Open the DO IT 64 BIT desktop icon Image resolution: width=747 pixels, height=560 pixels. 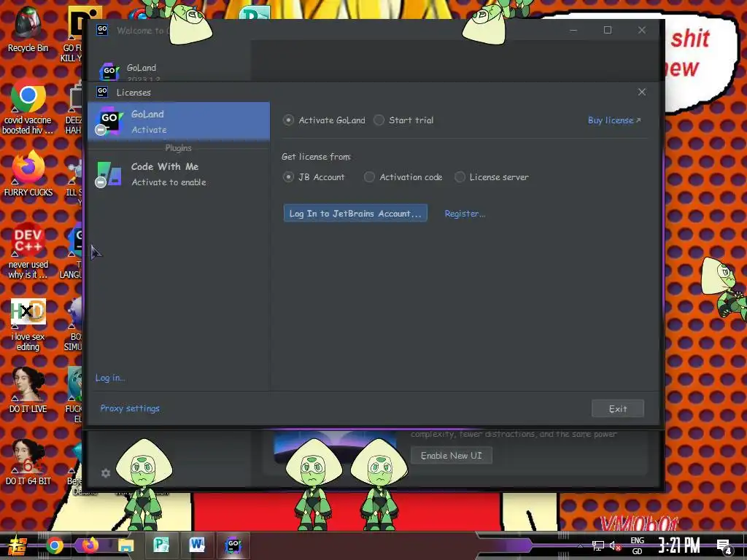tap(28, 463)
